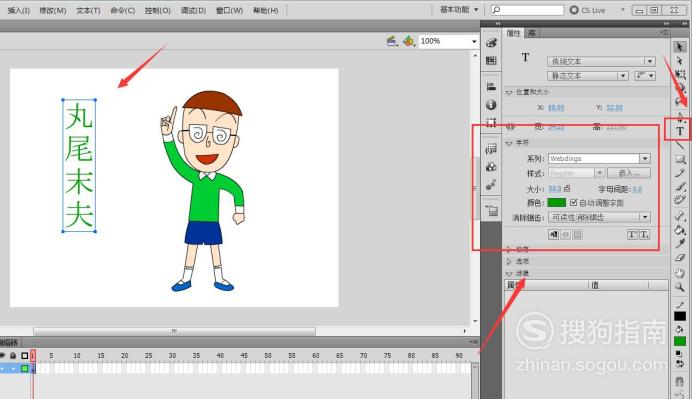Select the Line tool
Screen dimensions: 692x399
pos(680,145)
